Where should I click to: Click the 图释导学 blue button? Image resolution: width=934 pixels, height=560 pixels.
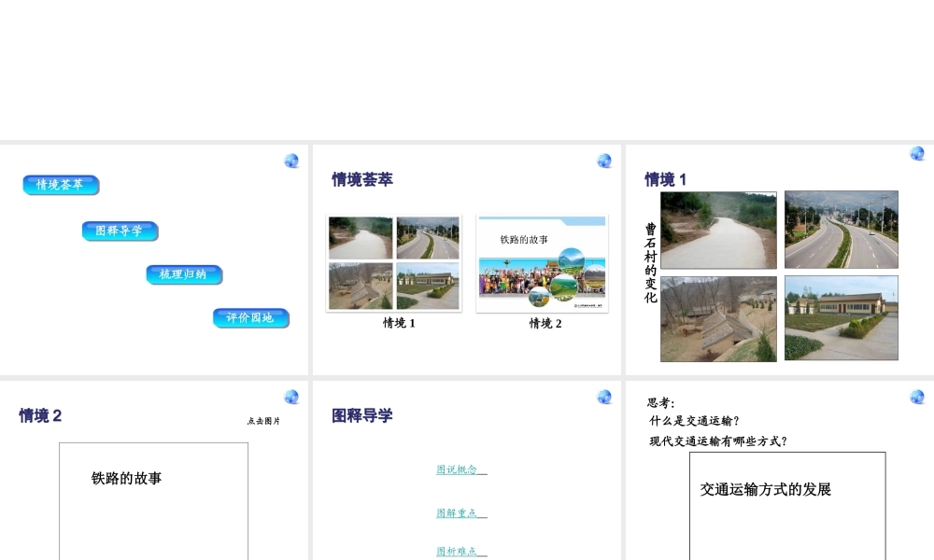pyautogui.click(x=120, y=231)
